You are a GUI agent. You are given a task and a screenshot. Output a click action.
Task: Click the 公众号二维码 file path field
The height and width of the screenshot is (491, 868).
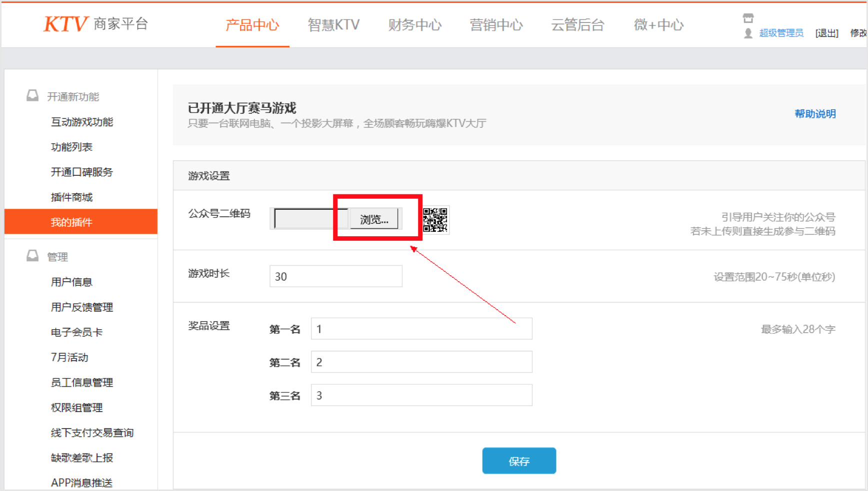tap(311, 219)
